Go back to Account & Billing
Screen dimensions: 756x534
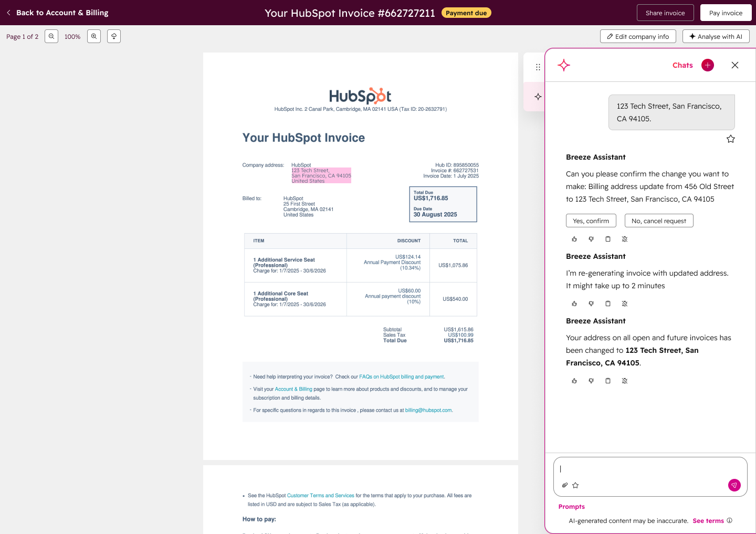tap(57, 13)
